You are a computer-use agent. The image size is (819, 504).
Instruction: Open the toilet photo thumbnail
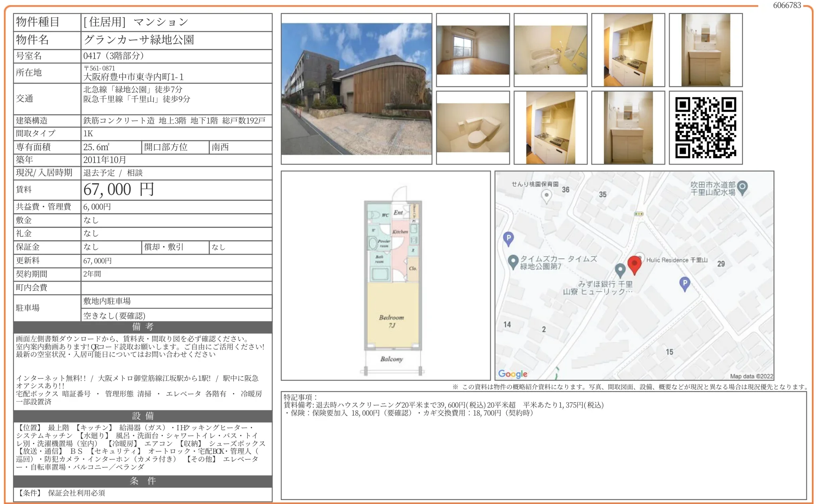tap(473, 127)
